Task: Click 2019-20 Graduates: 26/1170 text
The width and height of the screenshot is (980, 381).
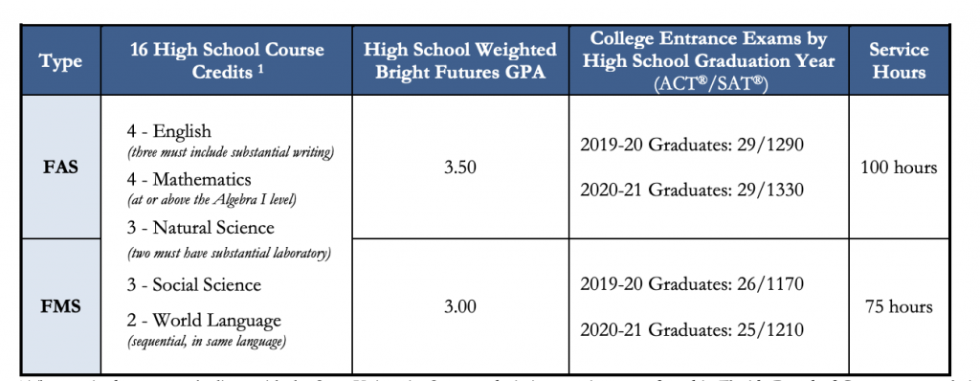Action: (x=691, y=284)
